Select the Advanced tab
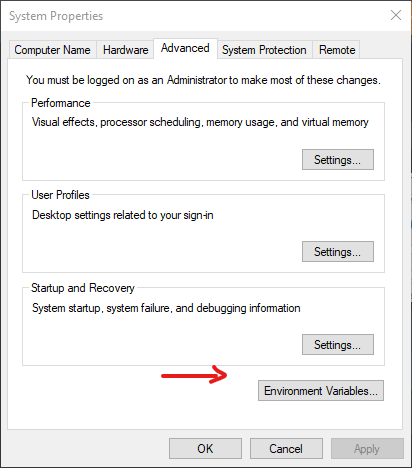 185,48
